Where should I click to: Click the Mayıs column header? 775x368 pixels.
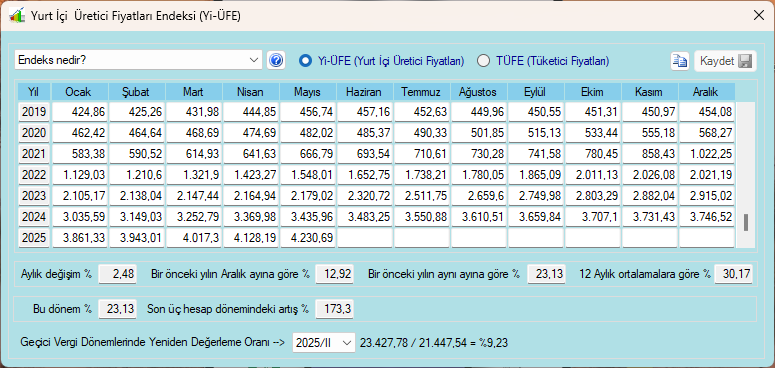click(307, 92)
